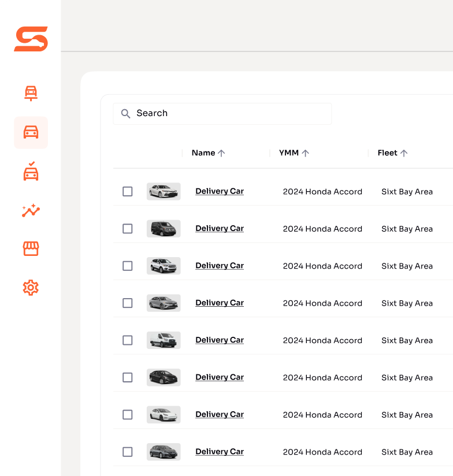Click the silver sedan thumbnail
Viewport: 453px width, 476px height.
coord(164,303)
